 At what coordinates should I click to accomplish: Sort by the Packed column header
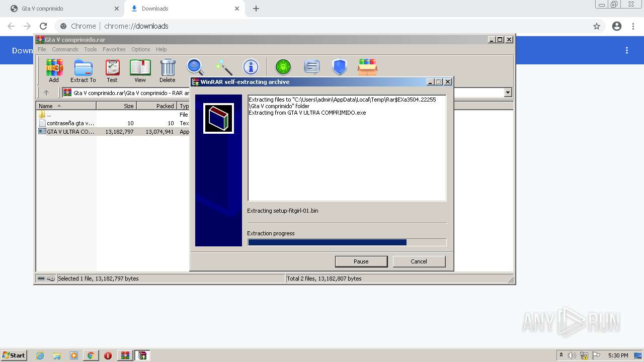[x=156, y=106]
